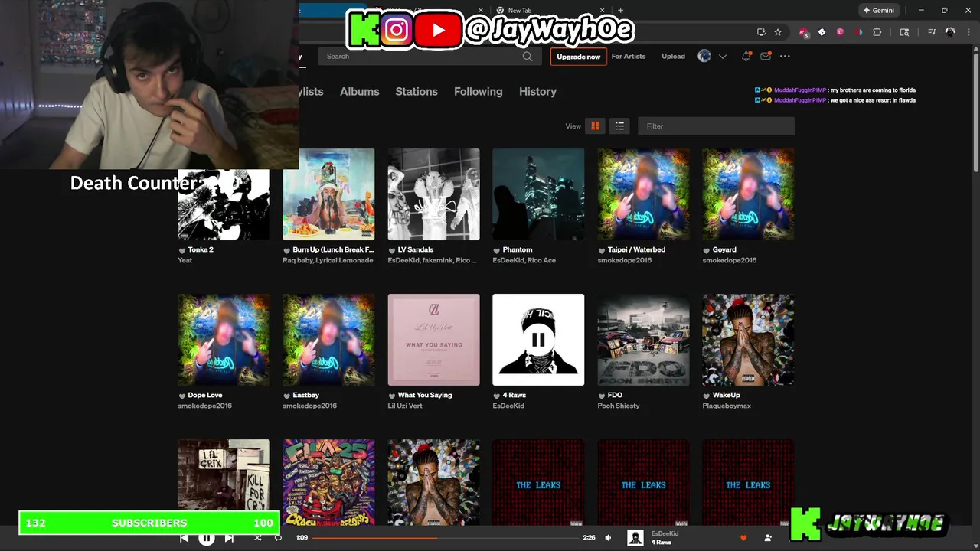Click install app icon in address bar
The image size is (980, 551).
761,32
